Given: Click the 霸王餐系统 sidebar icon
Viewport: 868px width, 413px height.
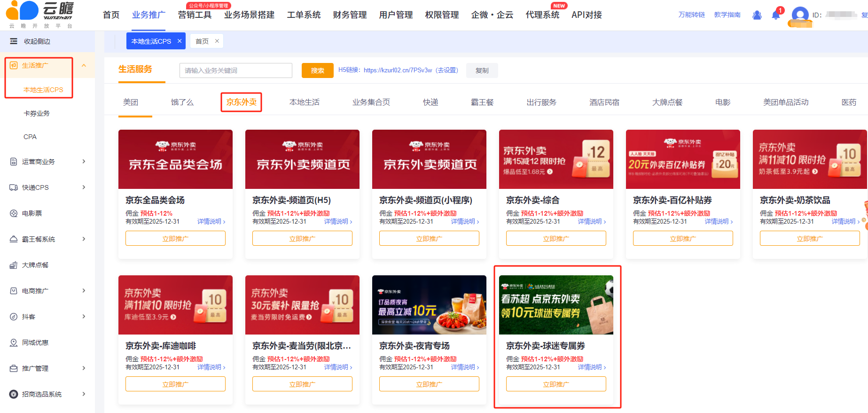Looking at the screenshot, I should tap(14, 239).
